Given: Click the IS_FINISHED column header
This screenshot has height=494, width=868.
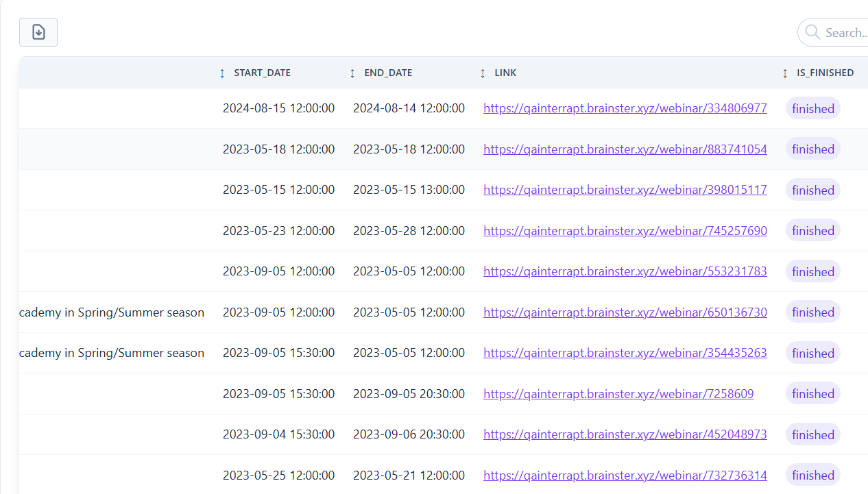Looking at the screenshot, I should tap(825, 73).
